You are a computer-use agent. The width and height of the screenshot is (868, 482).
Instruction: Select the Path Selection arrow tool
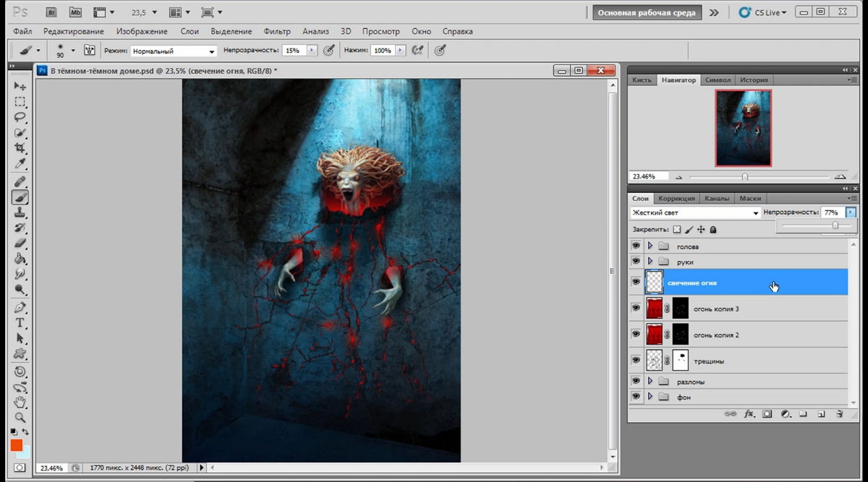pos(20,338)
